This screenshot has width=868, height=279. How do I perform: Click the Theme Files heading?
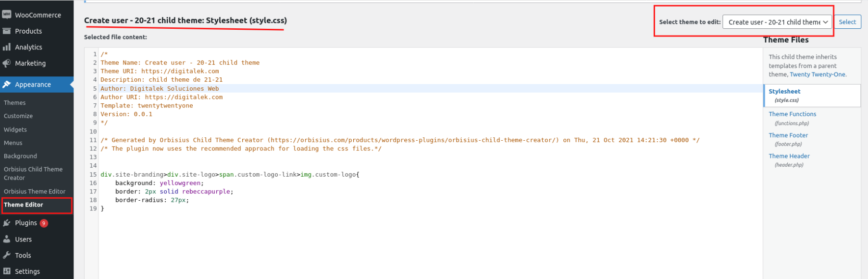click(786, 40)
